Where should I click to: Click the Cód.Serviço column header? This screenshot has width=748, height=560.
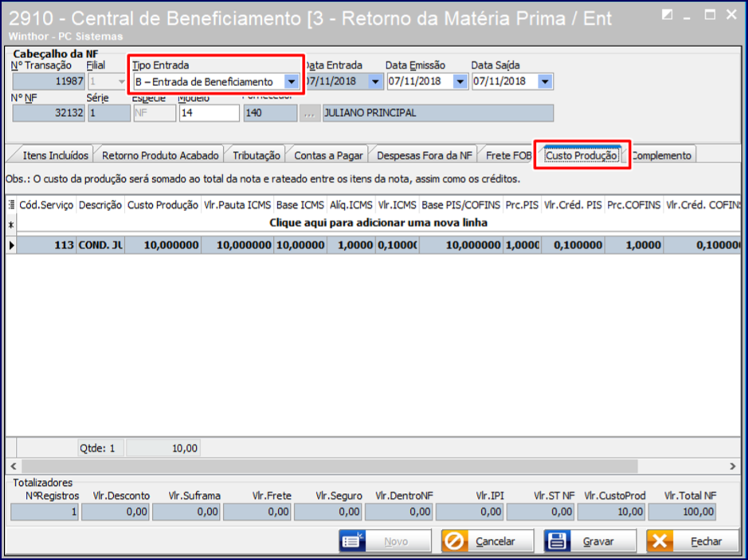(x=46, y=205)
